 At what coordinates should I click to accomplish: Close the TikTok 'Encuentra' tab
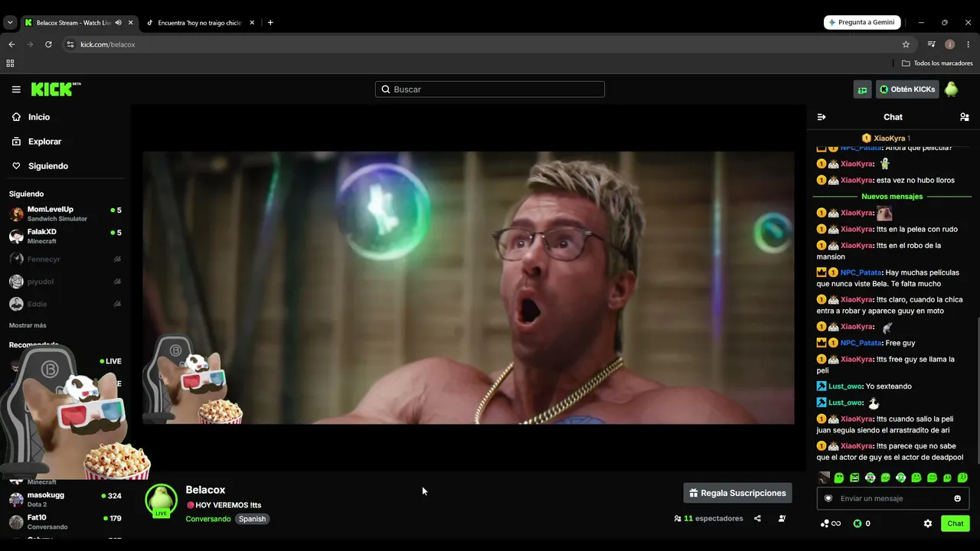coord(253,23)
